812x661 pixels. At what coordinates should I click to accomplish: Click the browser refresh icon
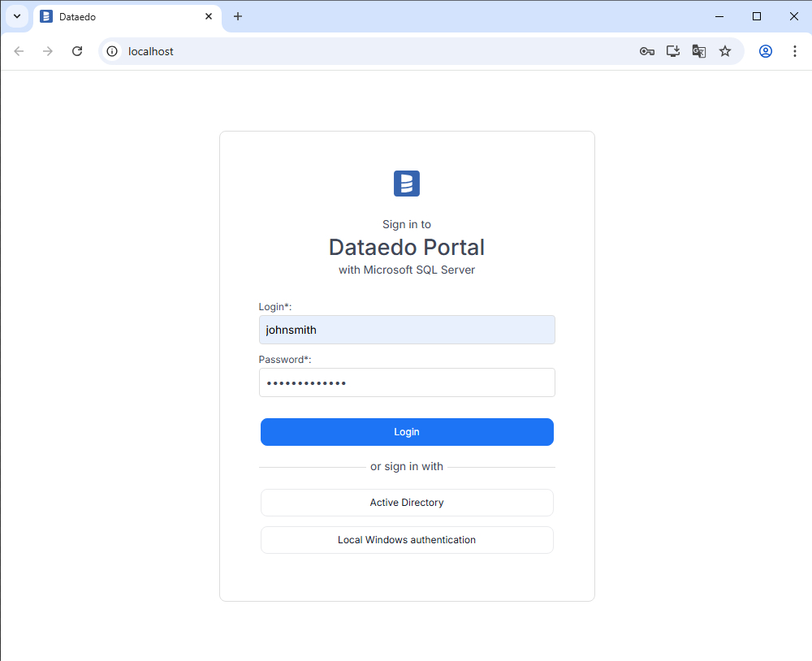(x=76, y=50)
